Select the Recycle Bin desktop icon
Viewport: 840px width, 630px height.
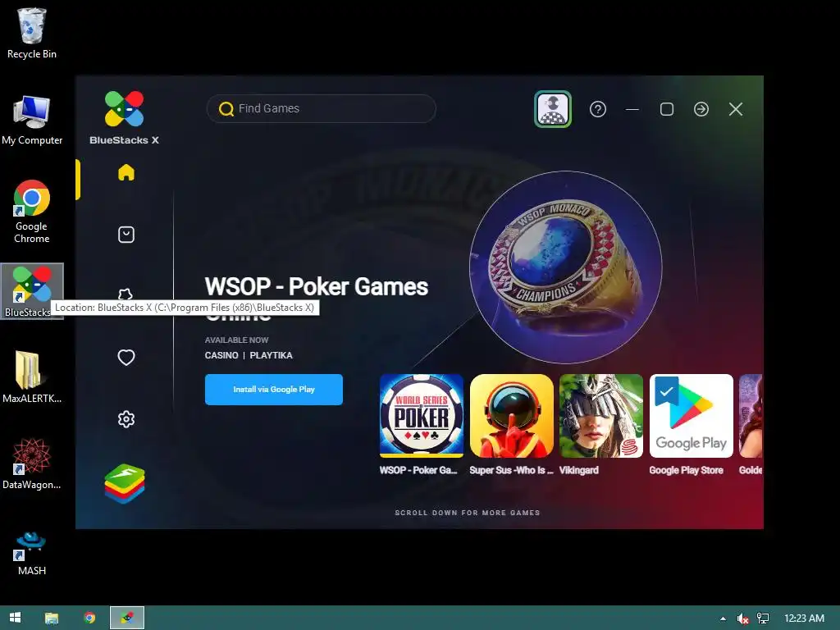tap(32, 33)
